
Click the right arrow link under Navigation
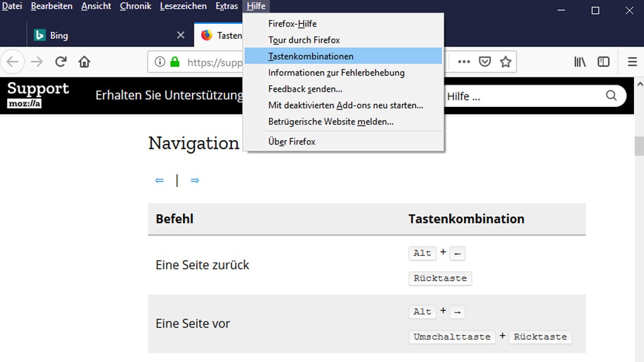pos(195,180)
